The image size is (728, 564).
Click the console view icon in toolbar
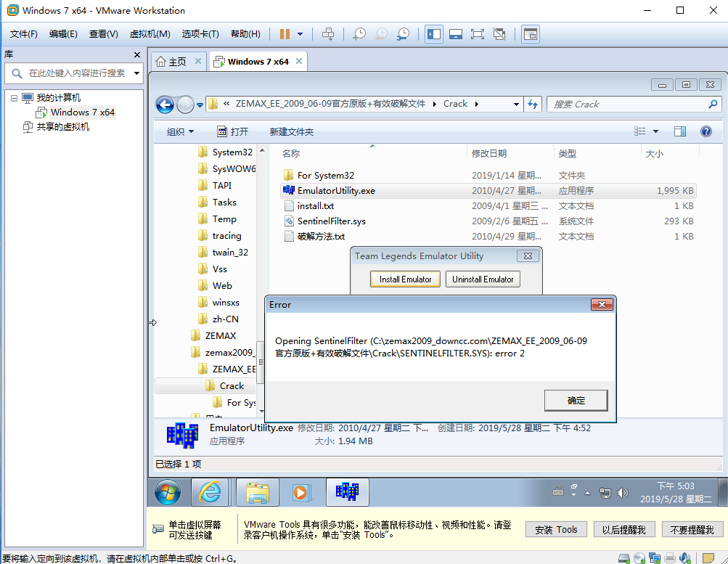[531, 34]
